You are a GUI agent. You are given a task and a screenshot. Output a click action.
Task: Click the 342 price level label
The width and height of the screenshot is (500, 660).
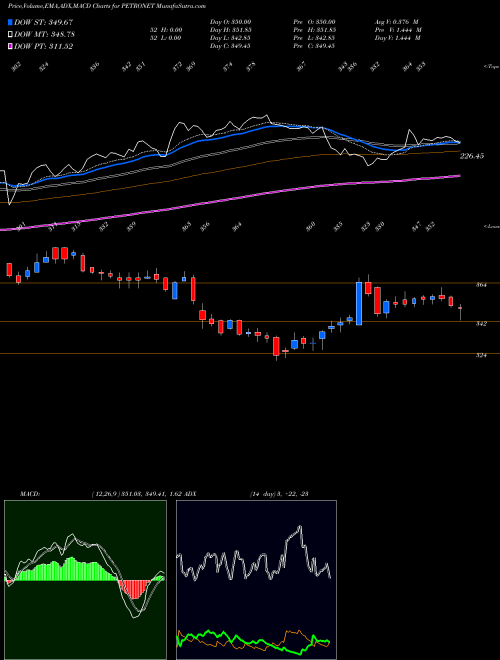(x=481, y=324)
